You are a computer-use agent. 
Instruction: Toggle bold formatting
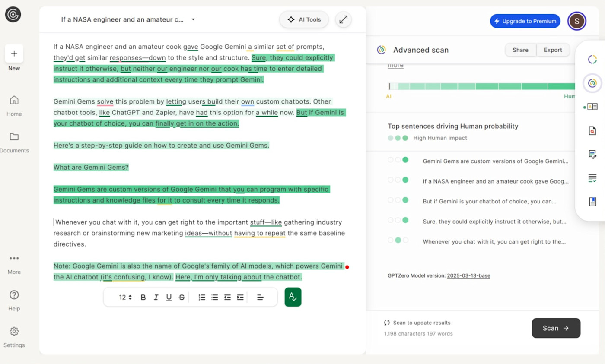click(x=143, y=297)
